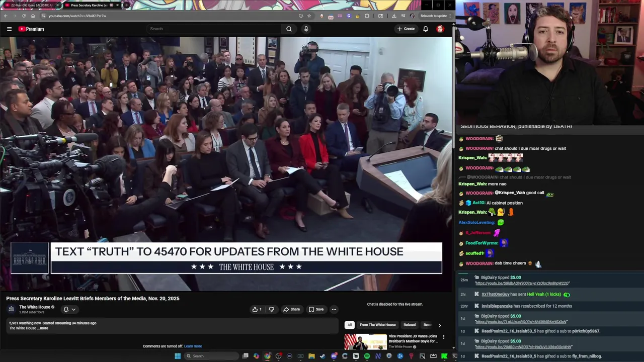Open the YouTube account avatar menu
The width and height of the screenshot is (644, 362).
tap(440, 29)
